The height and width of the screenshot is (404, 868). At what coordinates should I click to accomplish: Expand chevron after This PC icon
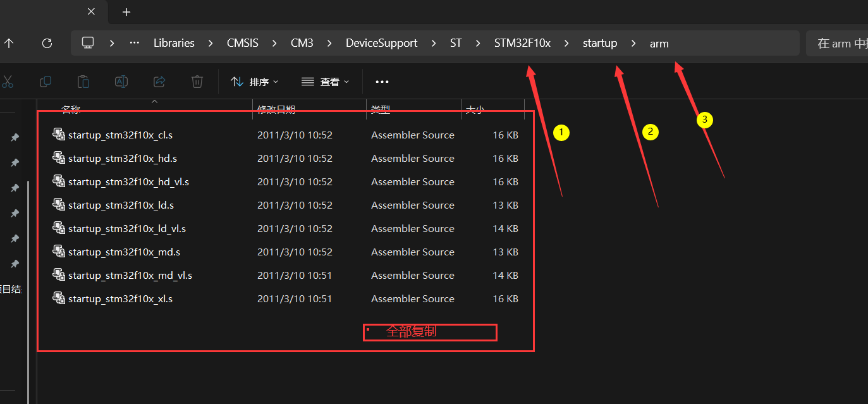[112, 43]
